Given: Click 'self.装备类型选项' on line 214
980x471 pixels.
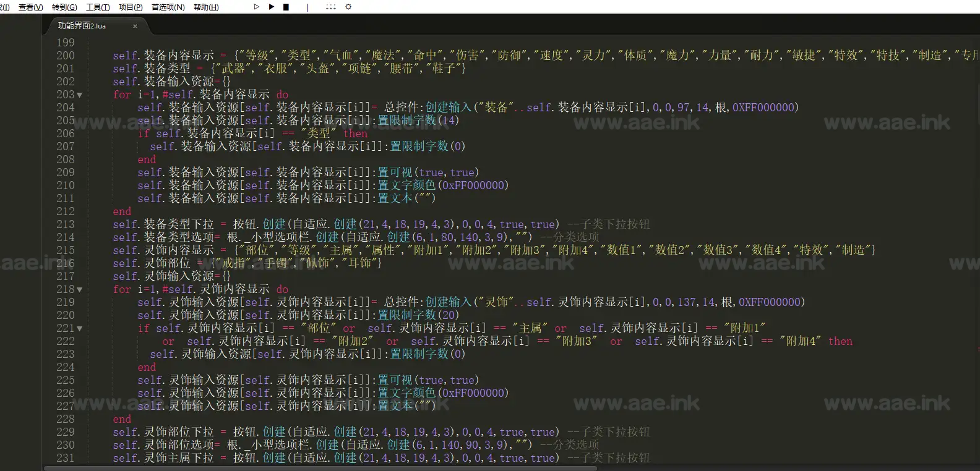Looking at the screenshot, I should click(163, 237).
